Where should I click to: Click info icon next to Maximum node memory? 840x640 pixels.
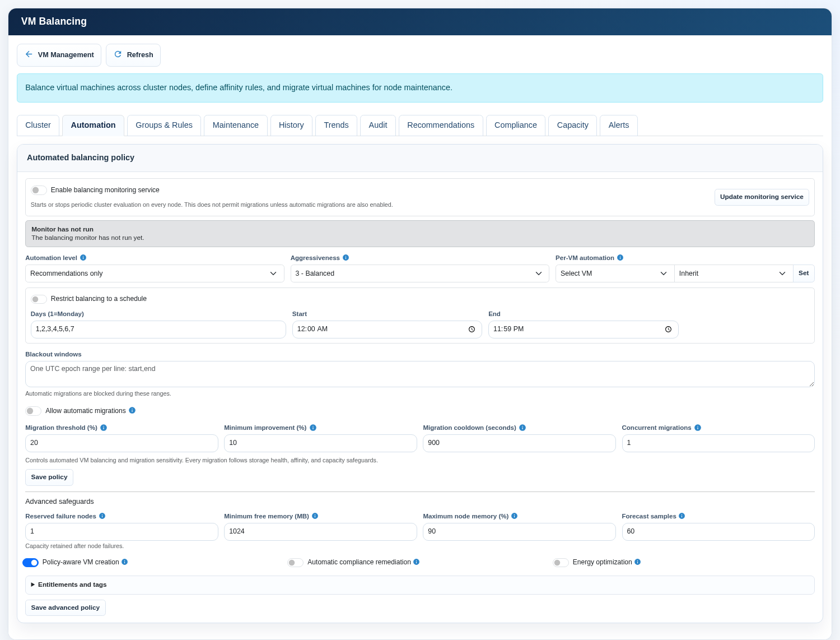pos(514,516)
